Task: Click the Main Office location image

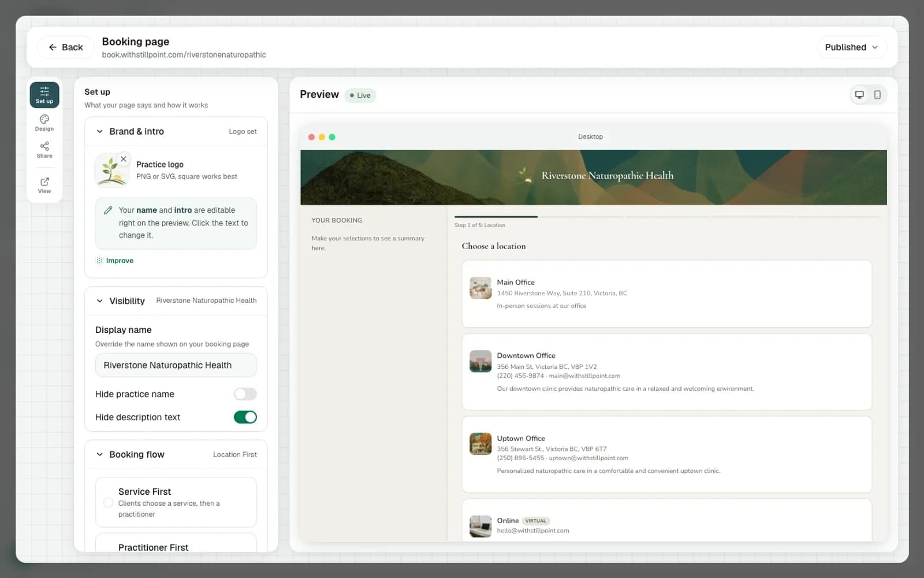Action: (x=480, y=288)
